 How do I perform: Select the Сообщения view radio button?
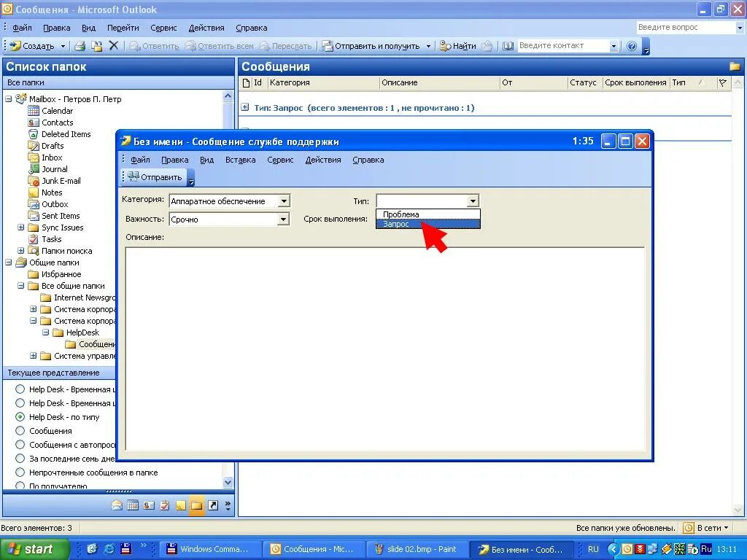(20, 431)
